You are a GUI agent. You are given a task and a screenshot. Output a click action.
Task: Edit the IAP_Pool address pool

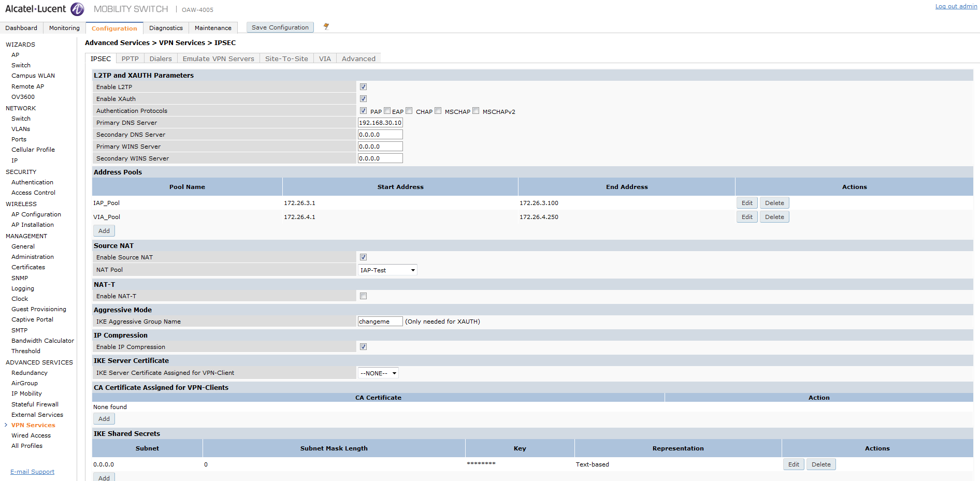coord(746,203)
